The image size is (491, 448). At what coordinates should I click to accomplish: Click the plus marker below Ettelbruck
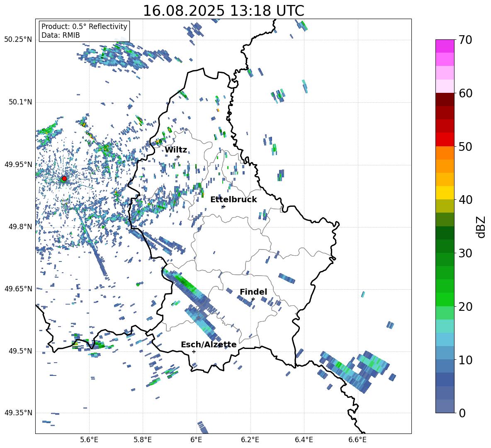point(223,206)
